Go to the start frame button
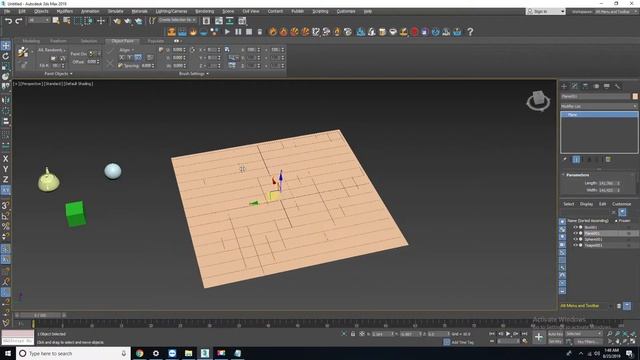 point(492,334)
